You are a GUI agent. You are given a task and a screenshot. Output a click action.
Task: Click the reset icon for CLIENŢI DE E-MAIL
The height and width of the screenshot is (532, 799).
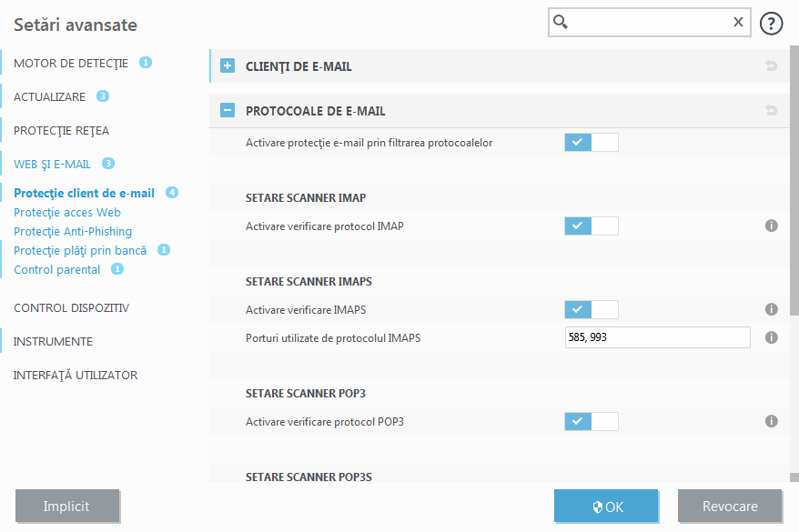click(x=771, y=65)
